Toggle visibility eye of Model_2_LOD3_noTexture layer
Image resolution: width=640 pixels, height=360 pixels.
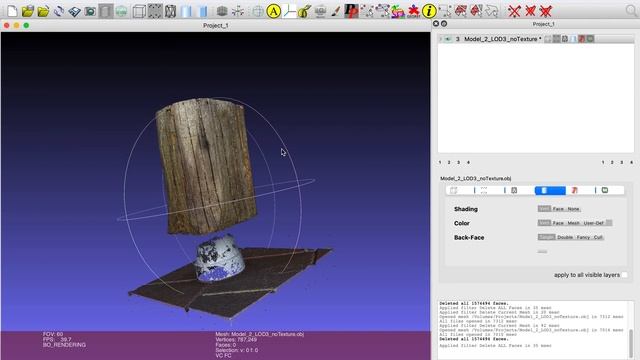(448, 39)
